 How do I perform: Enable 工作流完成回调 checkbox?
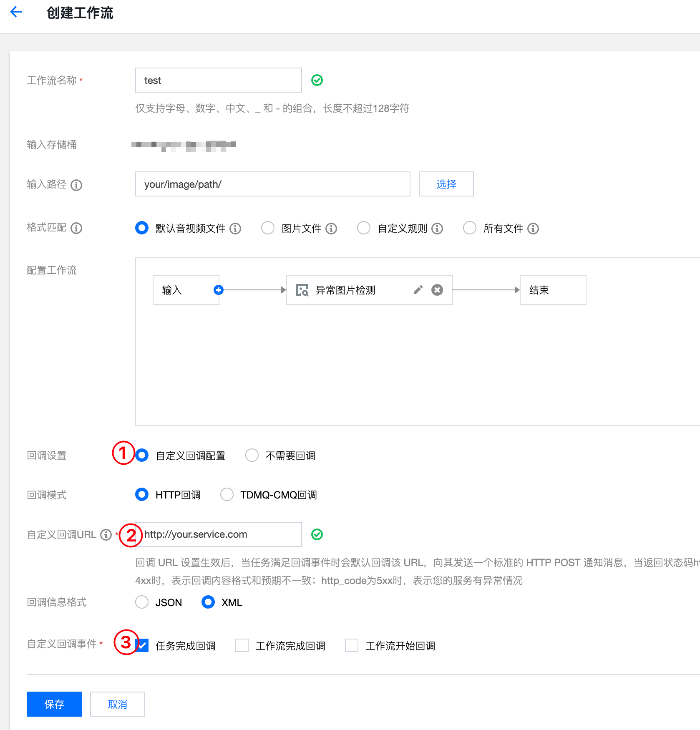242,645
